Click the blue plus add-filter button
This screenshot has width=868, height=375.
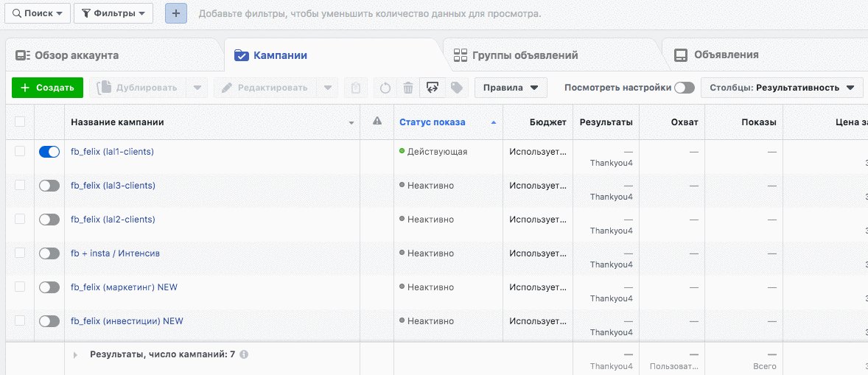176,13
